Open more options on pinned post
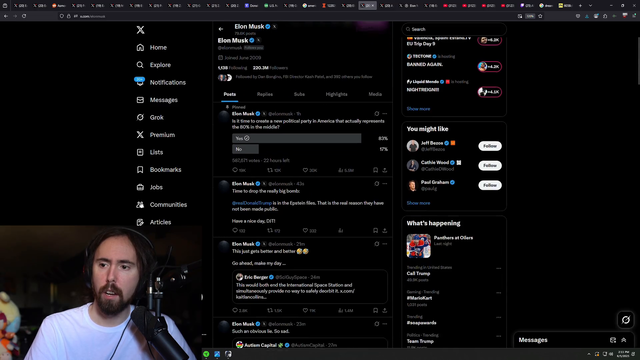The height and width of the screenshot is (360, 640). 384,114
